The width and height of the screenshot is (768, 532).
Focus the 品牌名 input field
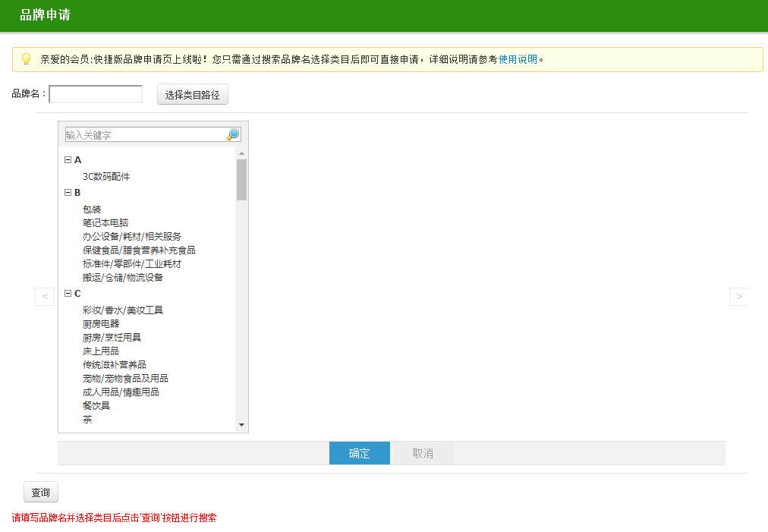click(x=96, y=94)
